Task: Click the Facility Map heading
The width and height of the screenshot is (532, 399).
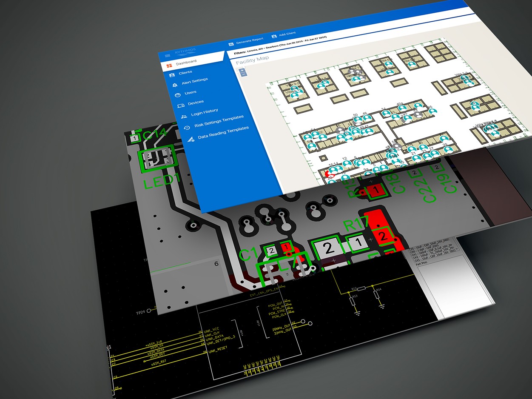Action: [252, 61]
